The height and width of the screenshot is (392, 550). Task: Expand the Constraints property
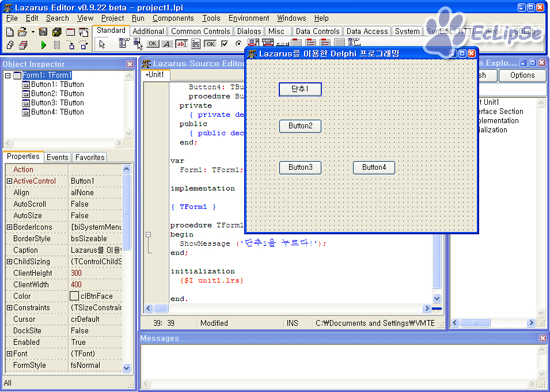click(x=9, y=308)
